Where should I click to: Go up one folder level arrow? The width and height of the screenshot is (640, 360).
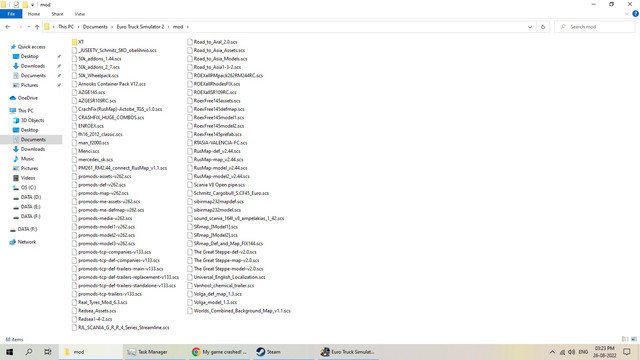(37, 27)
